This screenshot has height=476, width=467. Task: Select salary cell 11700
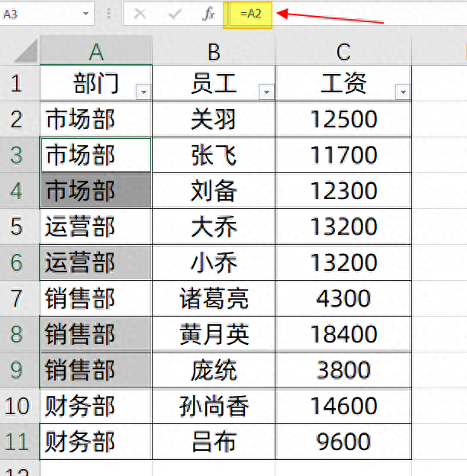coord(343,155)
